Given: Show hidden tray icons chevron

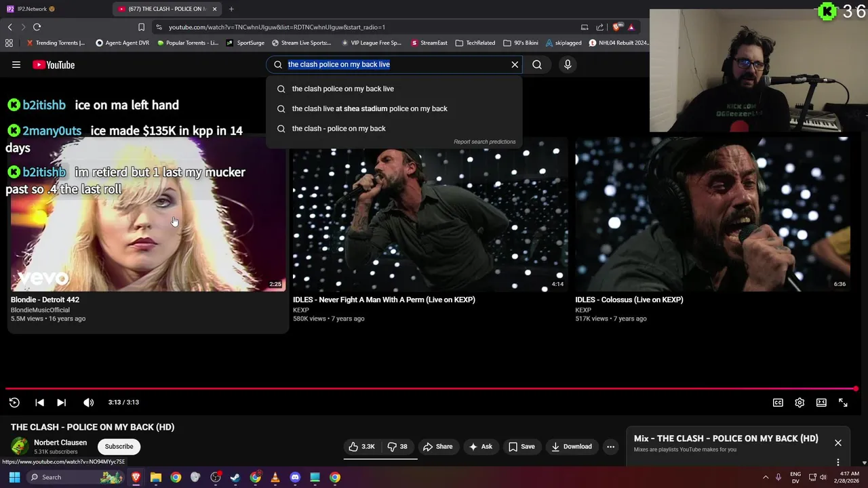Looking at the screenshot, I should pyautogui.click(x=766, y=477).
